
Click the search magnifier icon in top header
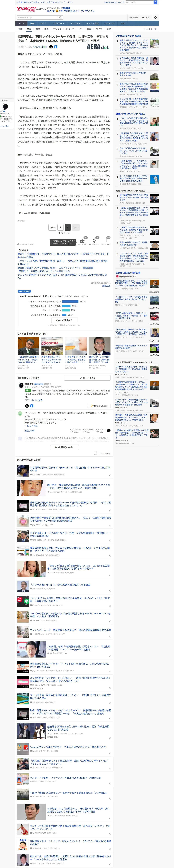155,2
